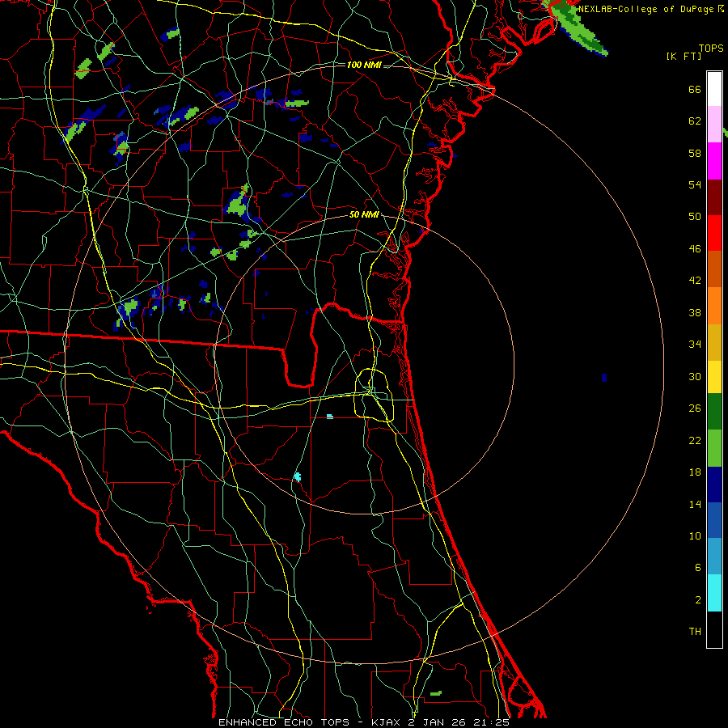
Task: Click the legend value "50"
Action: [695, 217]
